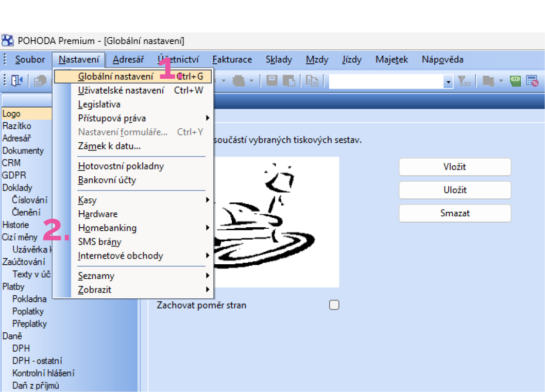Expand the Přístupová práva submenu
Screen dimensions: 545x392
(208, 118)
